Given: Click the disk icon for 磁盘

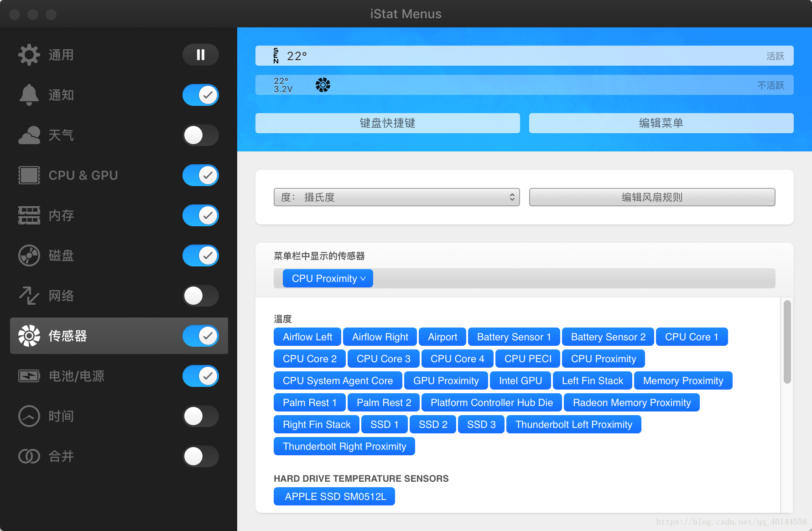Looking at the screenshot, I should [x=29, y=255].
